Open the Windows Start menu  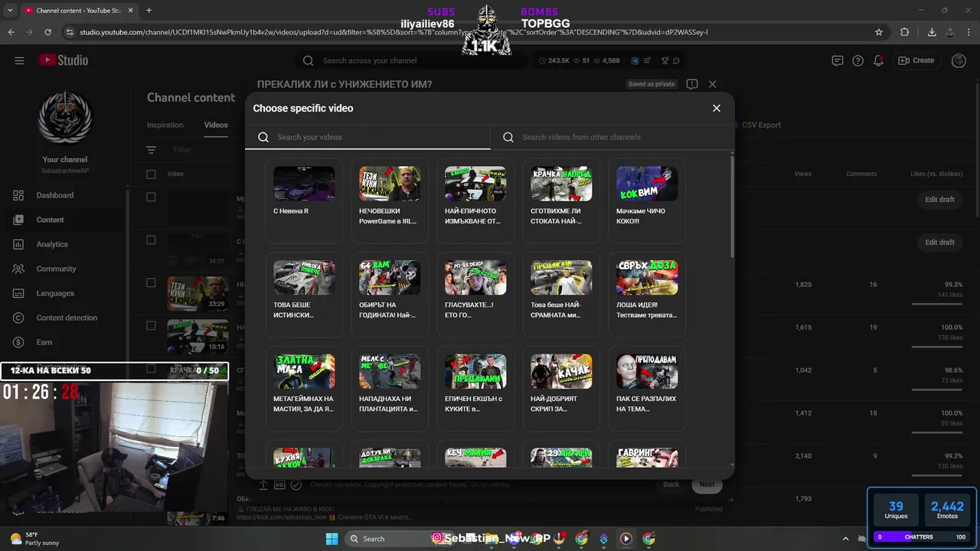click(332, 539)
